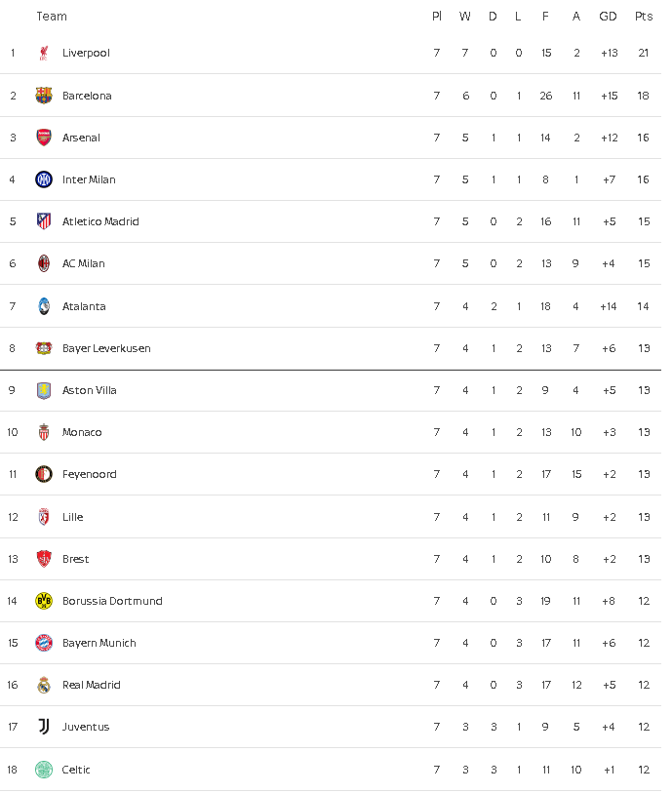Image resolution: width=672 pixels, height=793 pixels.
Task: Click the Monaco team name
Action: [x=82, y=432]
